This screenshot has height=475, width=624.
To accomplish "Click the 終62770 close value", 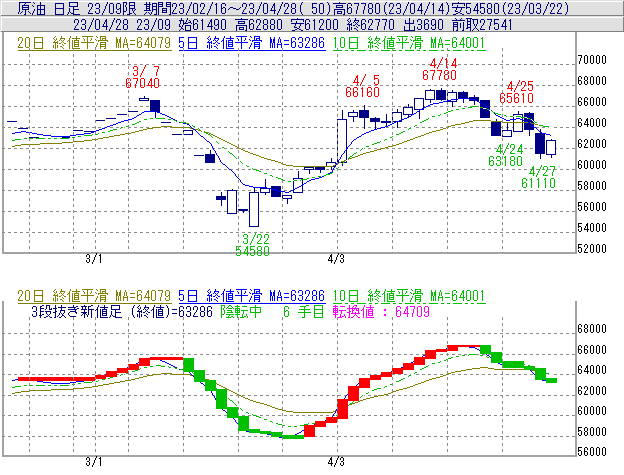I will tap(371, 25).
